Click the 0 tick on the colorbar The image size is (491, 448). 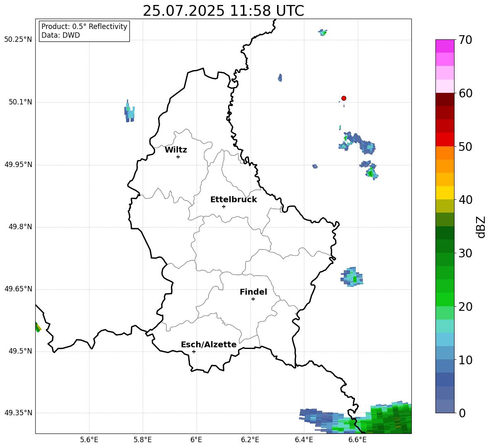462,413
